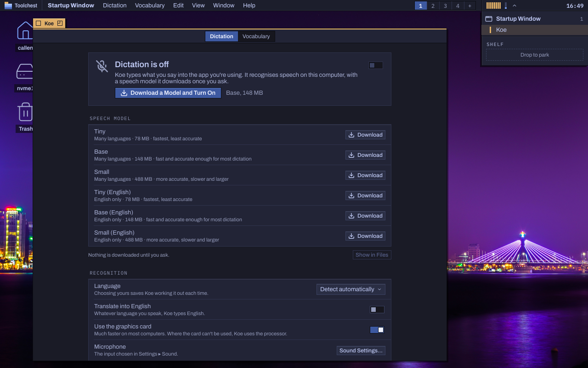Screen dimensions: 588x368
Task: Select the Dictation tab in Koe
Action: coord(222,36)
